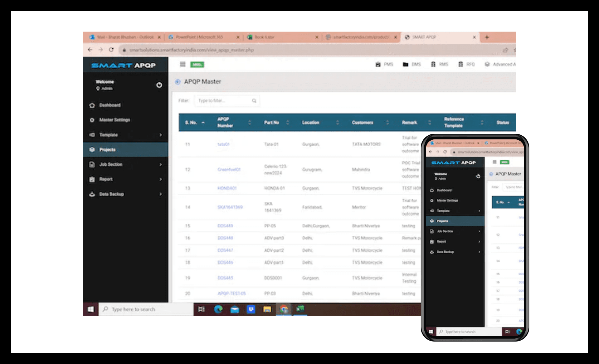Expand the Job Section menu
The width and height of the screenshot is (599, 364).
[111, 164]
